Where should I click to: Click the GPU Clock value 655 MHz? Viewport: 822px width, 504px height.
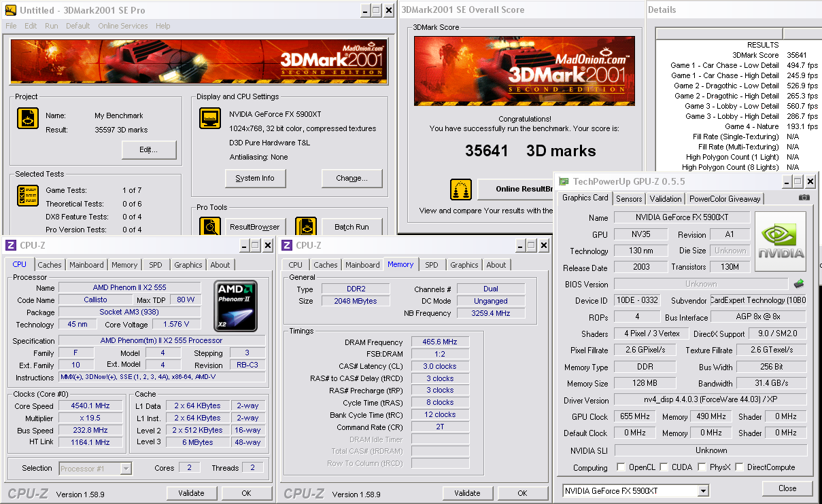[x=634, y=416]
